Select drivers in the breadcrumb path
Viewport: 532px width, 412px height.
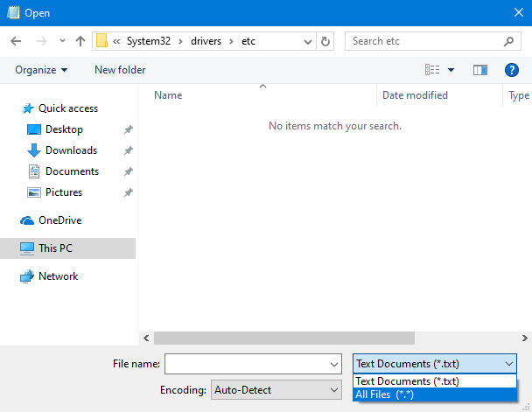coord(206,41)
